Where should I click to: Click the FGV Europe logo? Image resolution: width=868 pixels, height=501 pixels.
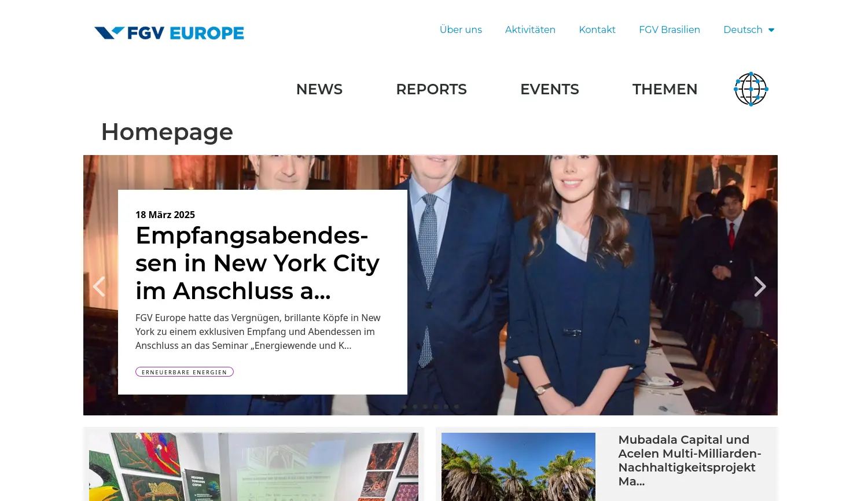(169, 32)
